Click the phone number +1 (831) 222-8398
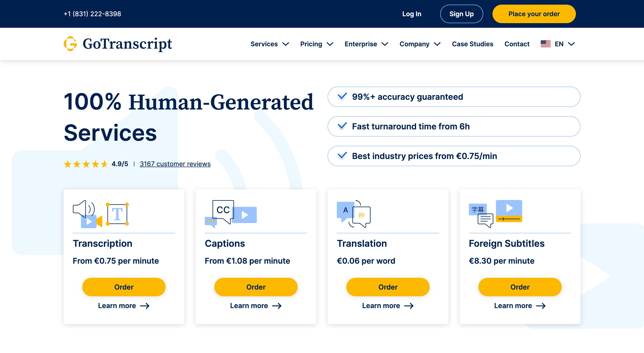Viewport: 644px width, 353px height. 92,14
